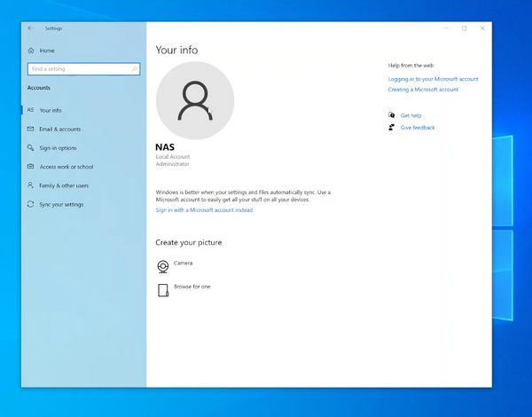Open Access work or school settings
This screenshot has height=417, width=532.
pyautogui.click(x=66, y=167)
